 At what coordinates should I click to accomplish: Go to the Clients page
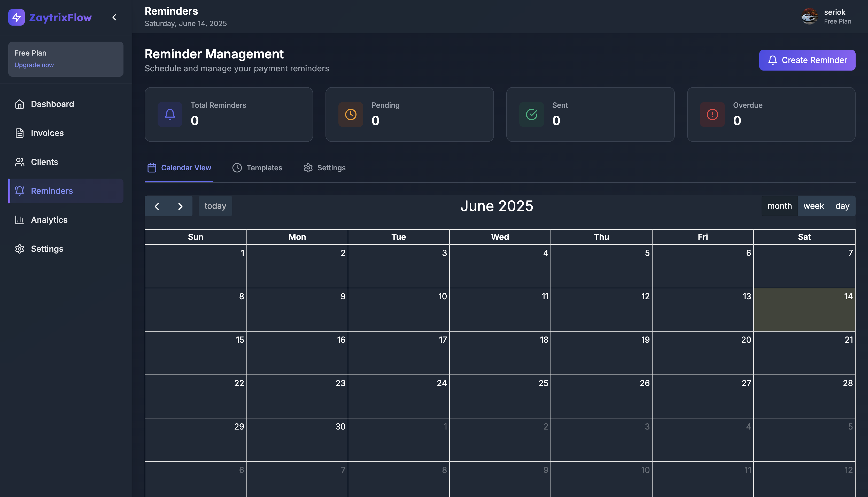(44, 162)
